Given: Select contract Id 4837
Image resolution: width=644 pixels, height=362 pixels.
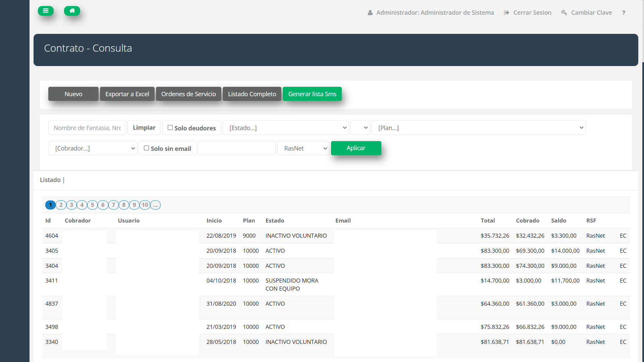Looking at the screenshot, I should pyautogui.click(x=52, y=304).
